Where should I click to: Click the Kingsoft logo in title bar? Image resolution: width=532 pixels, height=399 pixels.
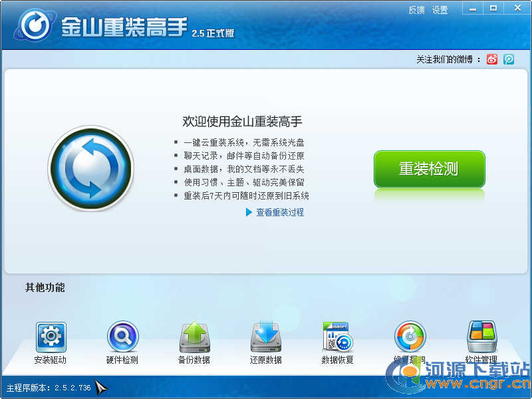click(32, 25)
